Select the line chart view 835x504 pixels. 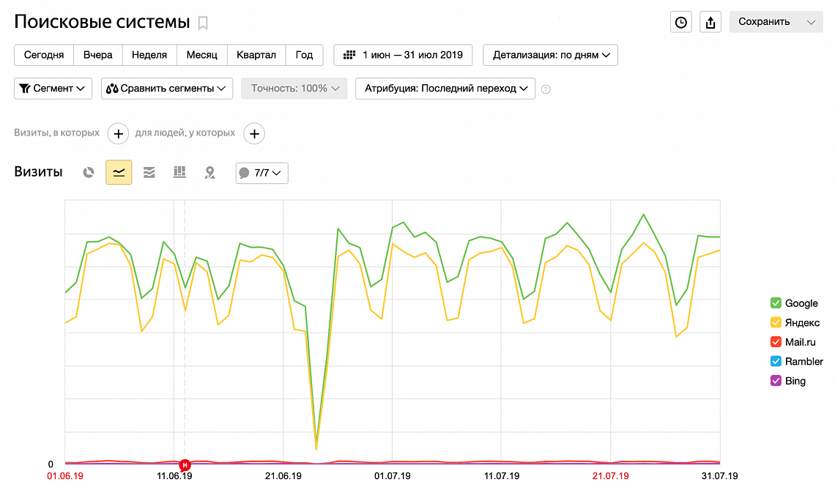(119, 173)
